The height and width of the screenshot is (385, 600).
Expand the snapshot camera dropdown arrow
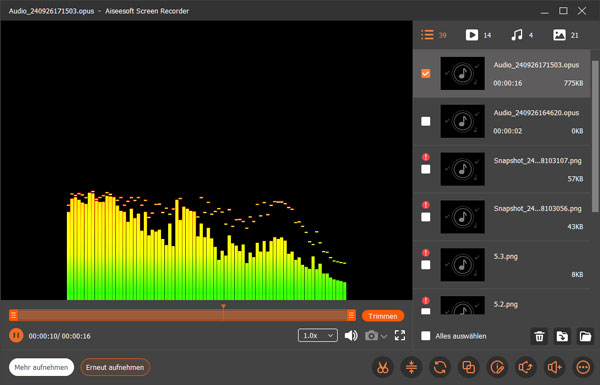[384, 336]
